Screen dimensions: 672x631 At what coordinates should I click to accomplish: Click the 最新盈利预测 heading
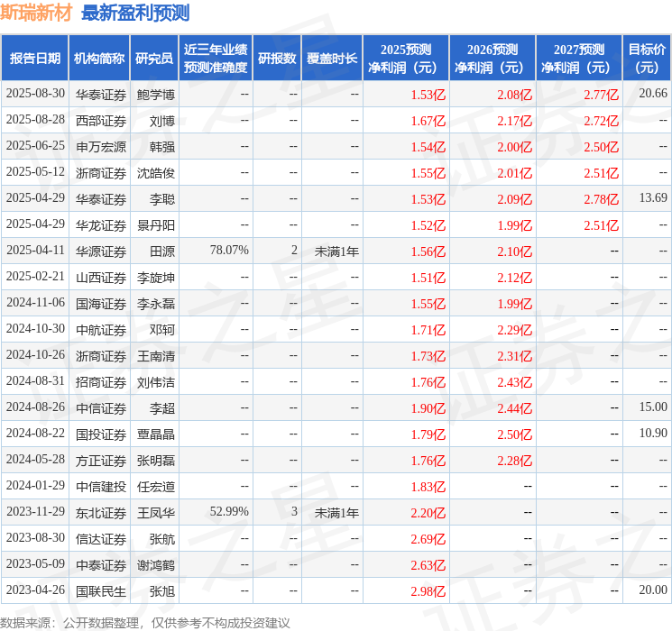tap(135, 13)
